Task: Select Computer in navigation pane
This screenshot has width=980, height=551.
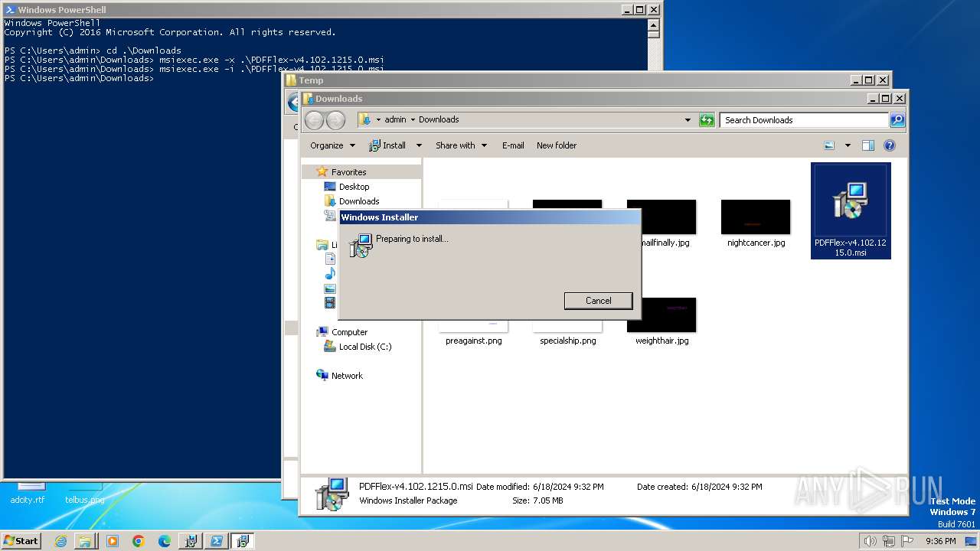Action: click(349, 332)
